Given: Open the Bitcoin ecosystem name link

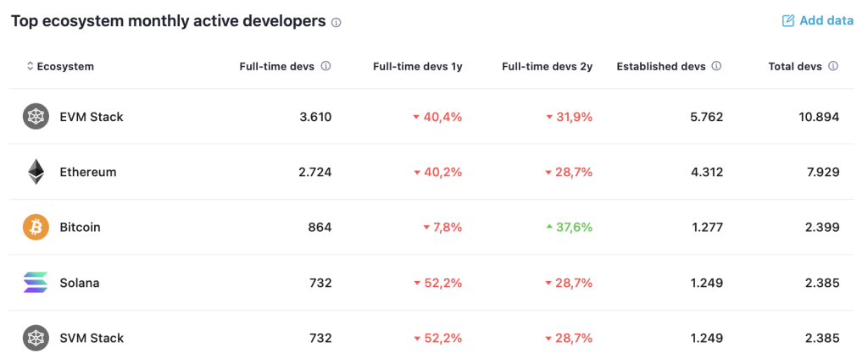Looking at the screenshot, I should coord(81,228).
